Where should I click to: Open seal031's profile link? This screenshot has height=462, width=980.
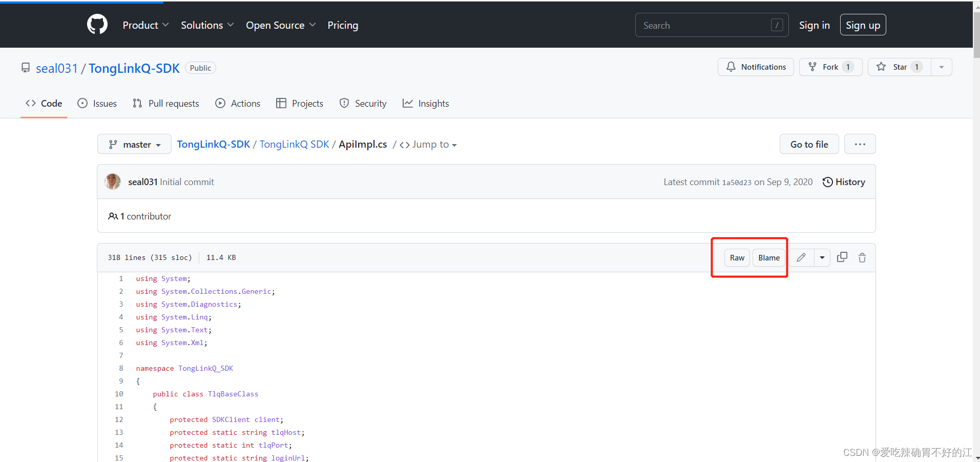coord(57,68)
